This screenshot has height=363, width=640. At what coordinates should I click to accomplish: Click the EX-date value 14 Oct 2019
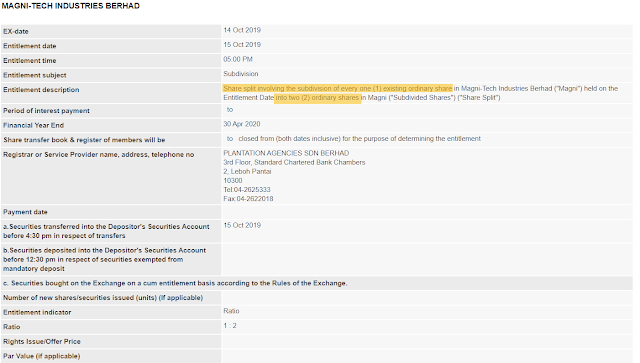tap(242, 30)
